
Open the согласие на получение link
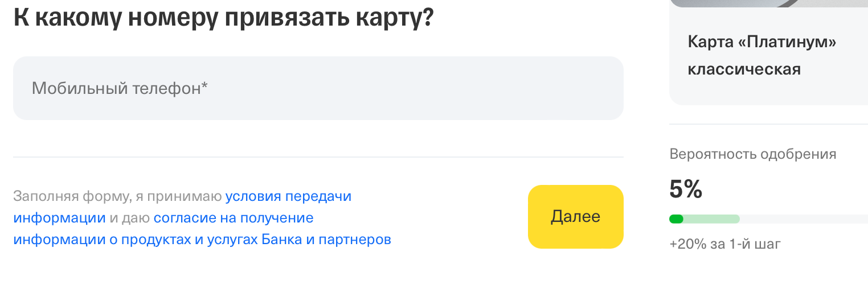234,218
